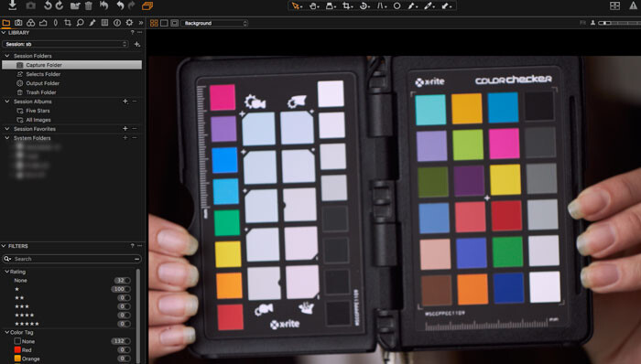Select the Spot removal circle tool

pos(397,6)
